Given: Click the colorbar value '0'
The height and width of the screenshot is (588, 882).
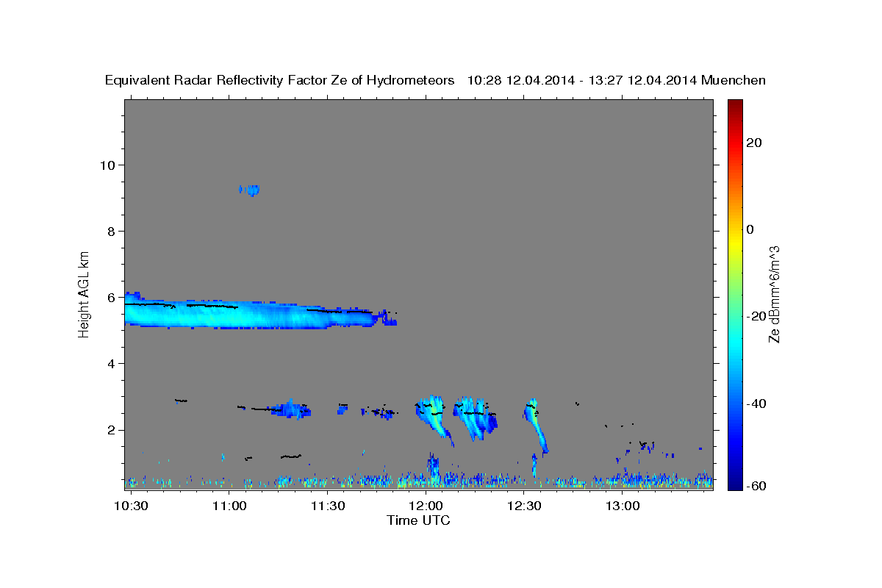Looking at the screenshot, I should [x=750, y=229].
